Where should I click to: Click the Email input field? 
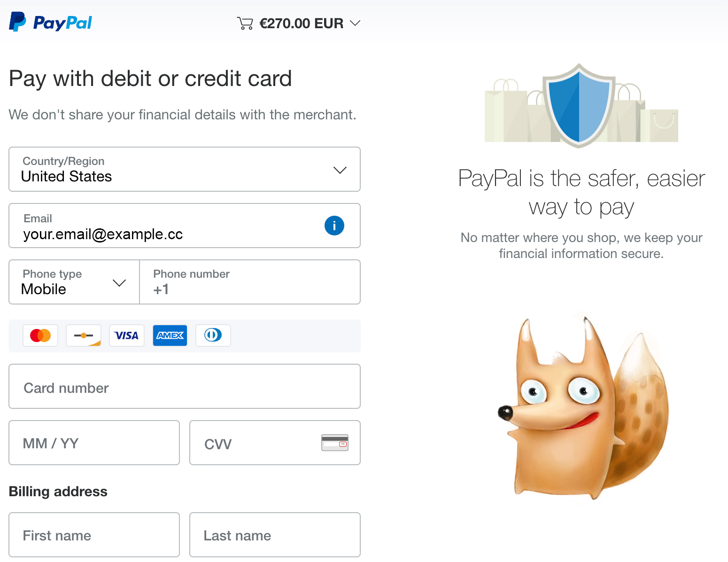coord(185,226)
